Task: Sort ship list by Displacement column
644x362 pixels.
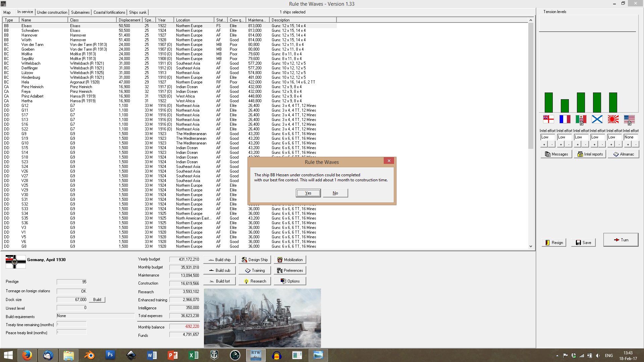Action: click(x=129, y=20)
